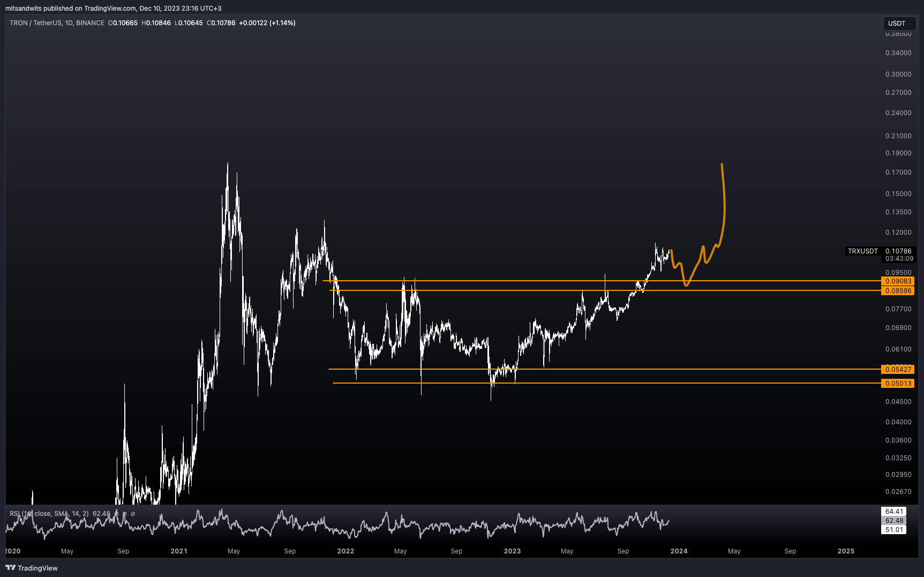Click the 0.05013 orange price label
This screenshot has width=924, height=577.
coord(898,384)
